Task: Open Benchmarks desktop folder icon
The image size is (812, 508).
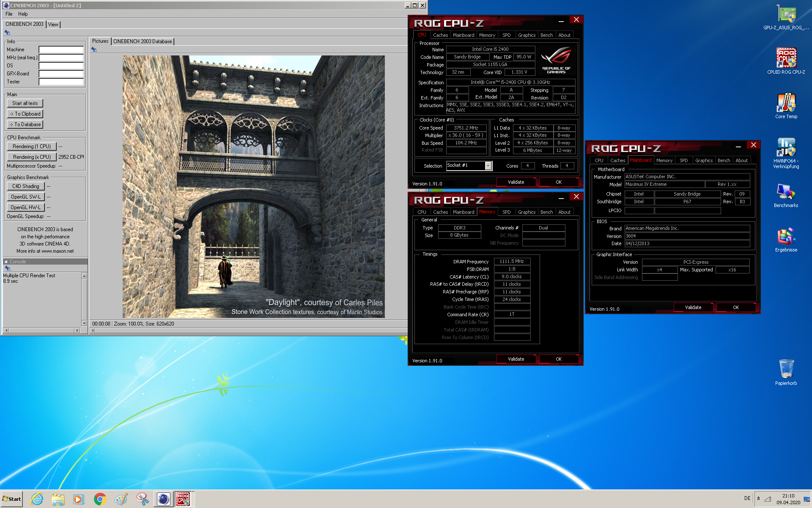Action: point(786,195)
